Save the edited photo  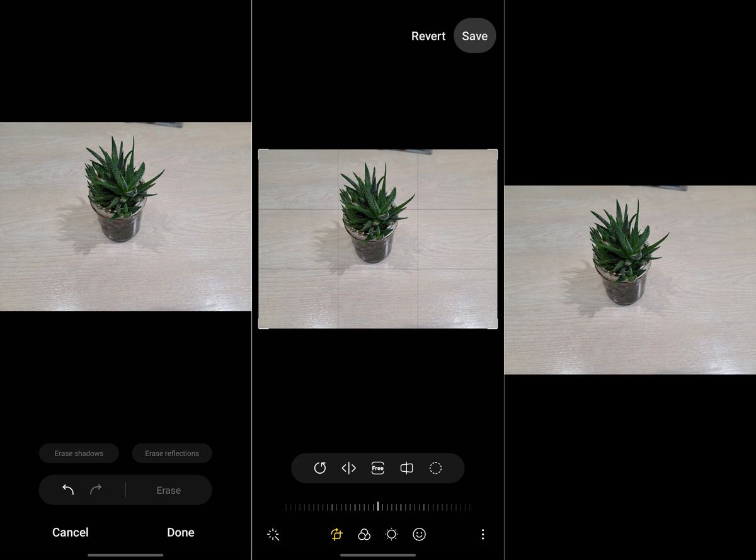474,36
